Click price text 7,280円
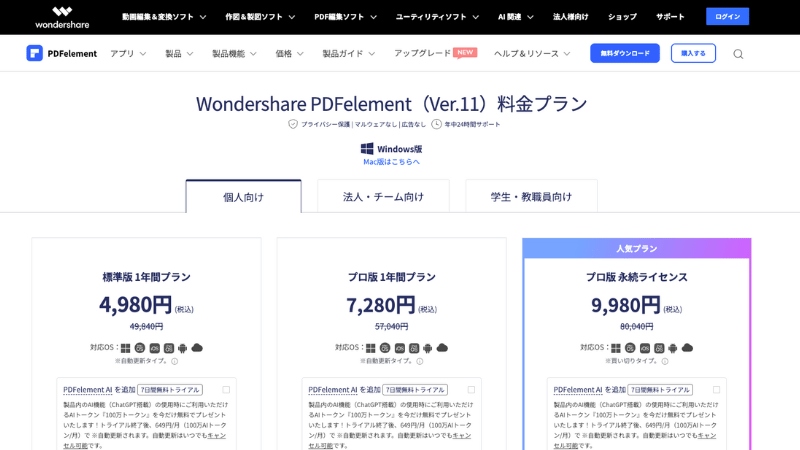 tap(381, 305)
